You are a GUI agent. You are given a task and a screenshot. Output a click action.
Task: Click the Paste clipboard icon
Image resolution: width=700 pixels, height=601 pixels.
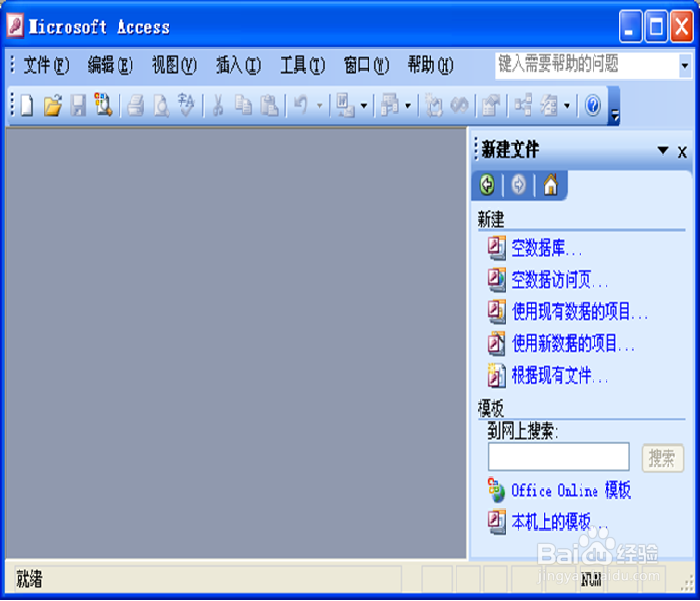pyautogui.click(x=269, y=106)
